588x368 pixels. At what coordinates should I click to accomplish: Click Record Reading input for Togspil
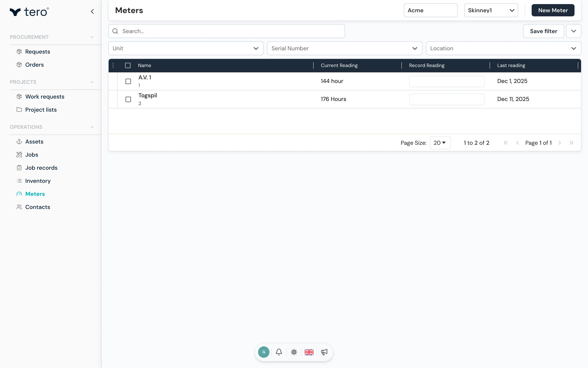coord(447,99)
